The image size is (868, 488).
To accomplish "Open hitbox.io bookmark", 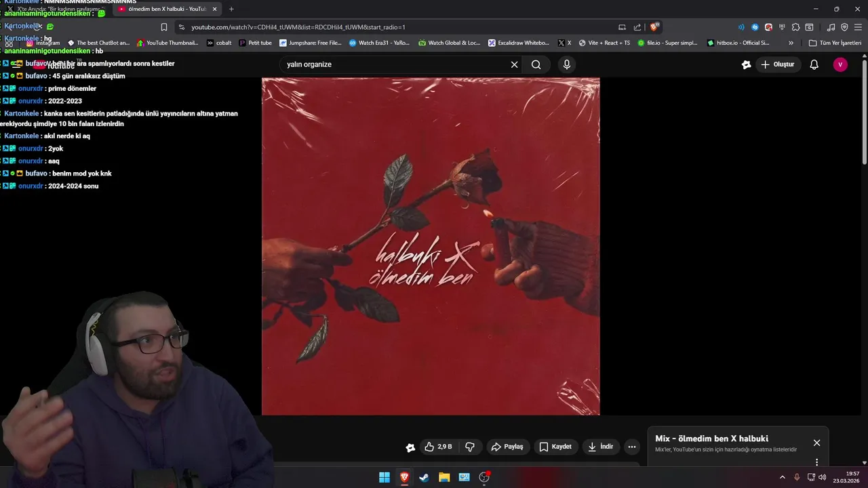I will click(738, 43).
